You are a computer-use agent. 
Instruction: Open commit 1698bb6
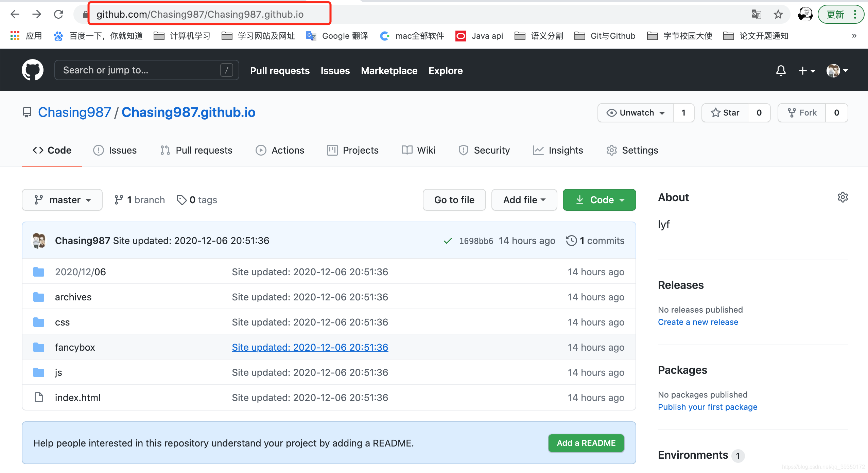click(476, 241)
